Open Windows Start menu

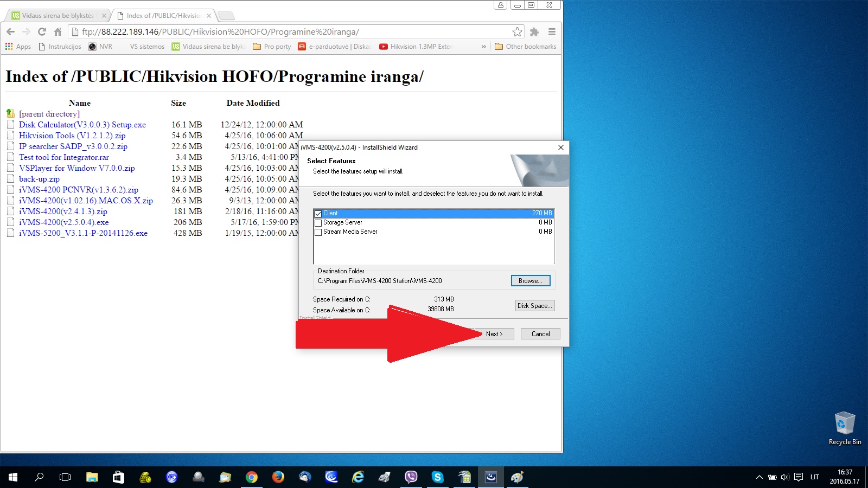(13, 477)
